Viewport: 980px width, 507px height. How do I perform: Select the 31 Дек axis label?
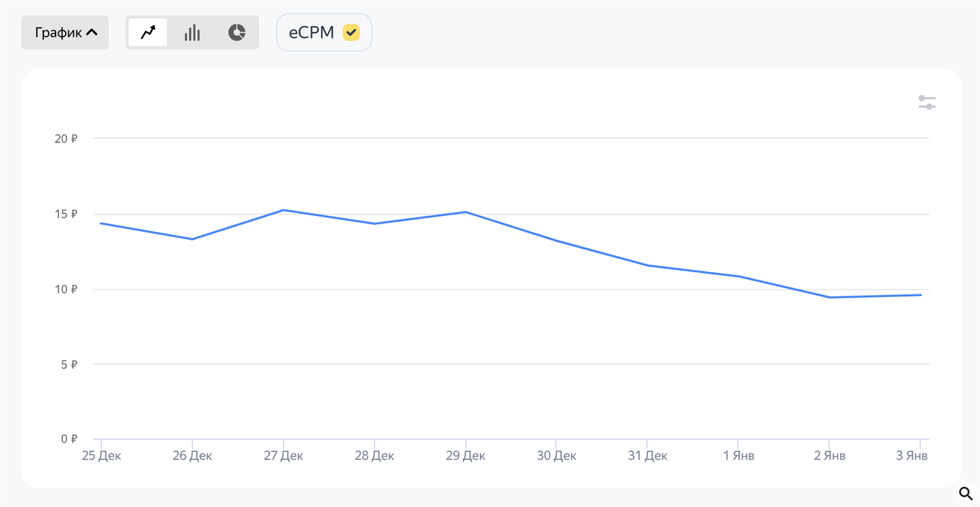tap(648, 455)
